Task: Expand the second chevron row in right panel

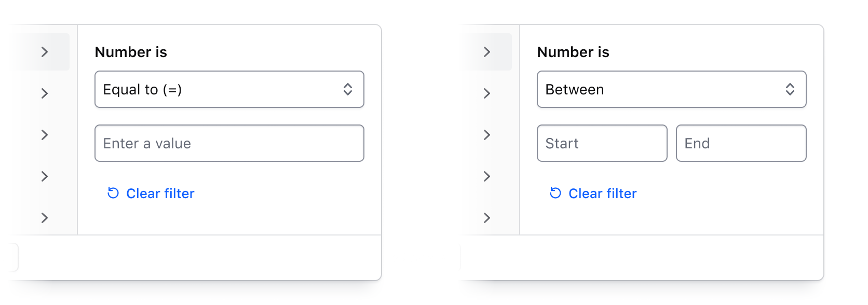Action: point(487,93)
